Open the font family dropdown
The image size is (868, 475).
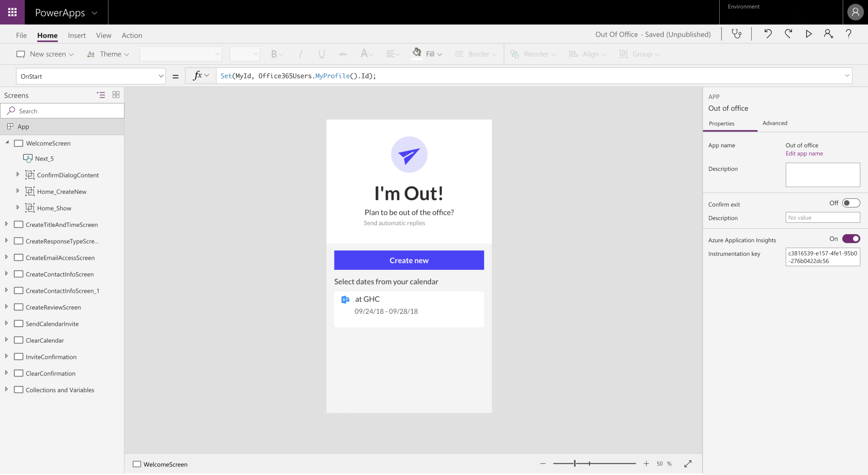pyautogui.click(x=180, y=54)
